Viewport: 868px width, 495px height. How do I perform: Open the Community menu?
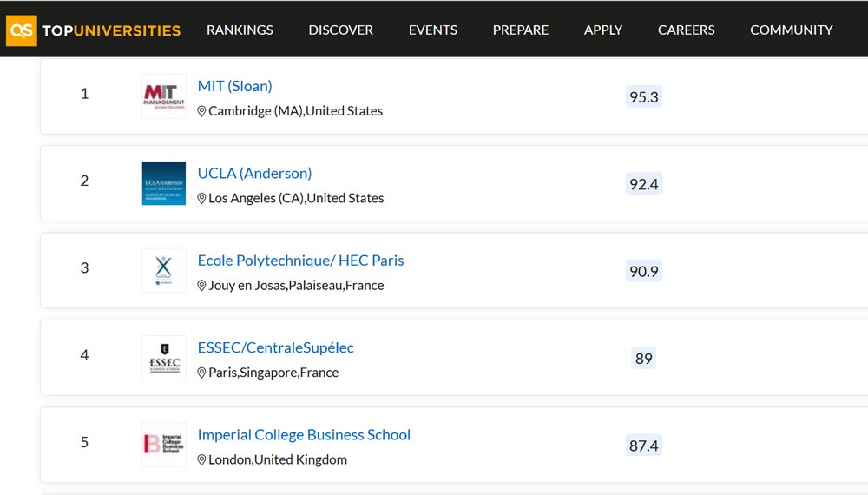[x=791, y=30]
